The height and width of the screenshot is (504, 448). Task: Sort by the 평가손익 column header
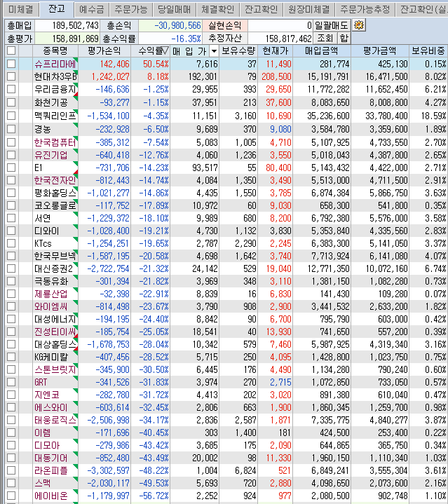coord(104,51)
